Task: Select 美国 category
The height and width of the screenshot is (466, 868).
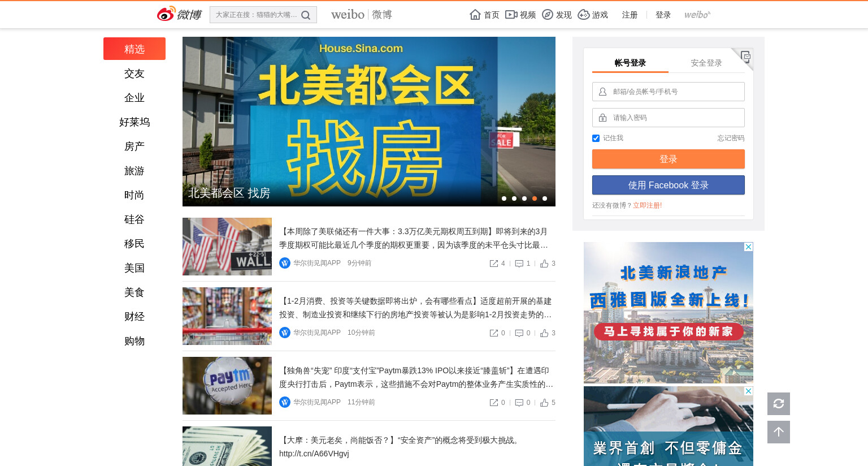Action: point(134,268)
